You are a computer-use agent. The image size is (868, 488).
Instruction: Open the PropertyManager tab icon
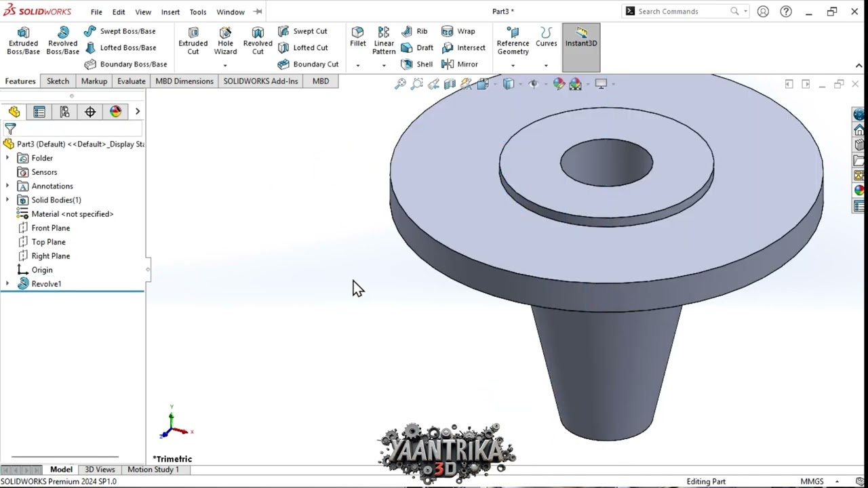[x=39, y=112]
